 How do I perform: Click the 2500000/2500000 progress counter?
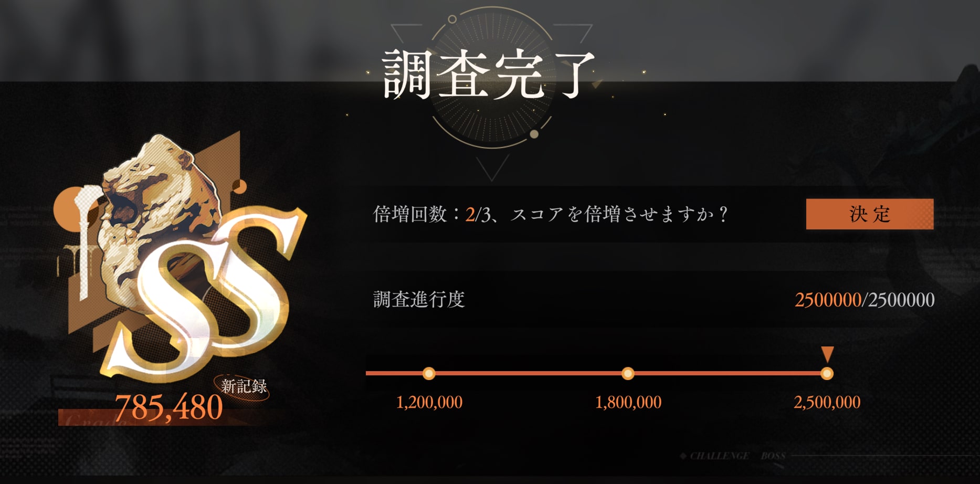(865, 300)
